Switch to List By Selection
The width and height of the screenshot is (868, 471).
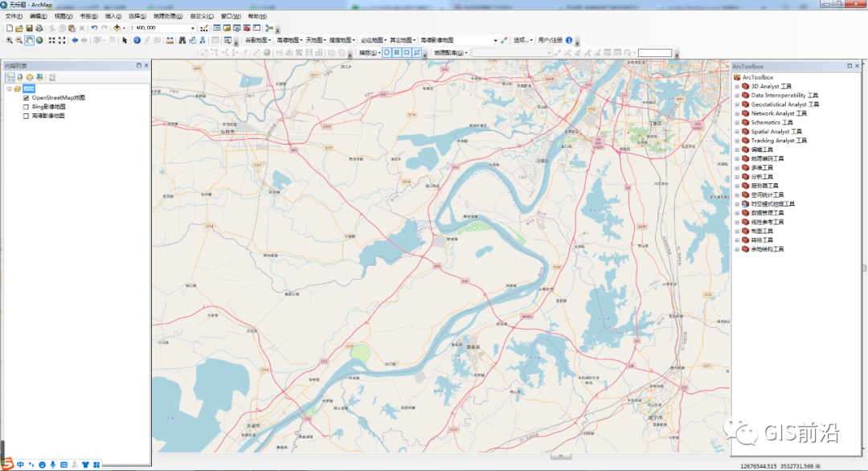pos(40,77)
